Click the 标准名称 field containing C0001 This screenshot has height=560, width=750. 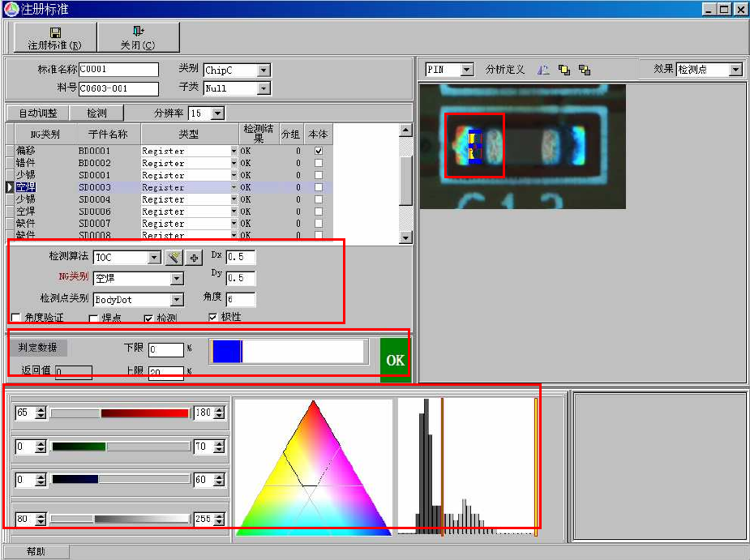point(118,70)
